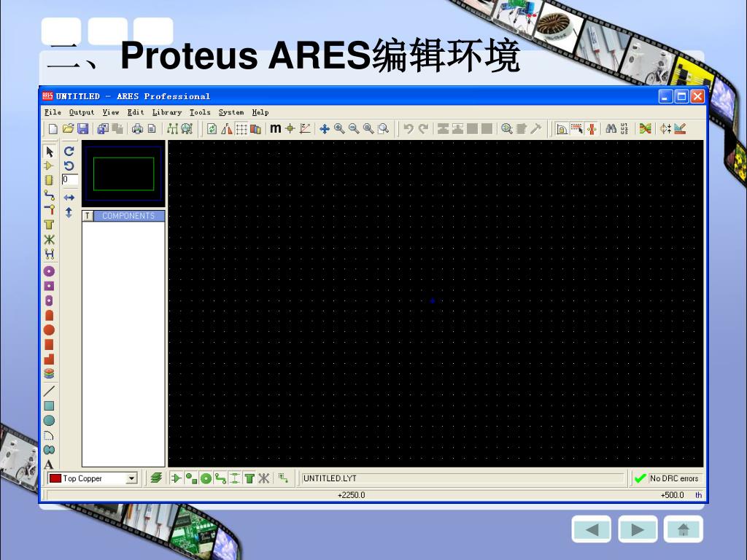Screen dimensions: 747x560
Task: Toggle the grid dots display icon
Action: [241, 128]
